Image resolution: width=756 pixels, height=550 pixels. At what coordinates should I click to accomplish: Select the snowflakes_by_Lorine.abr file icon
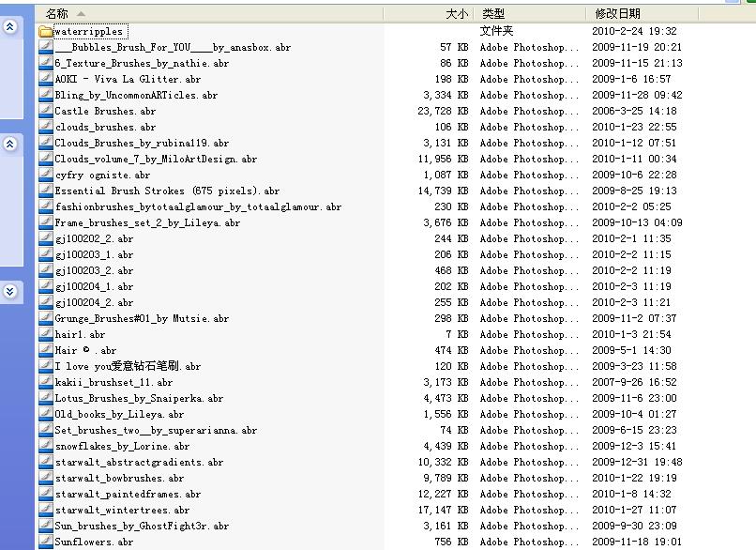tap(46, 445)
